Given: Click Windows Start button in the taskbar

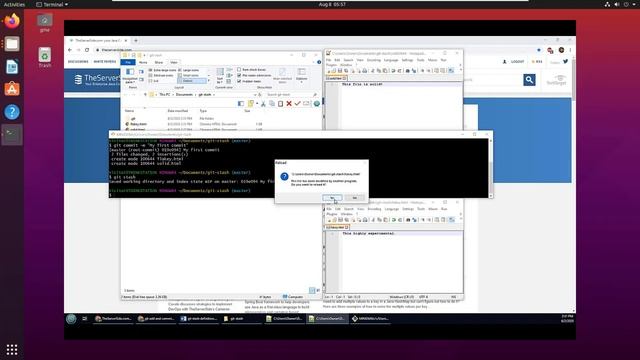Looking at the screenshot, I should [71, 319].
